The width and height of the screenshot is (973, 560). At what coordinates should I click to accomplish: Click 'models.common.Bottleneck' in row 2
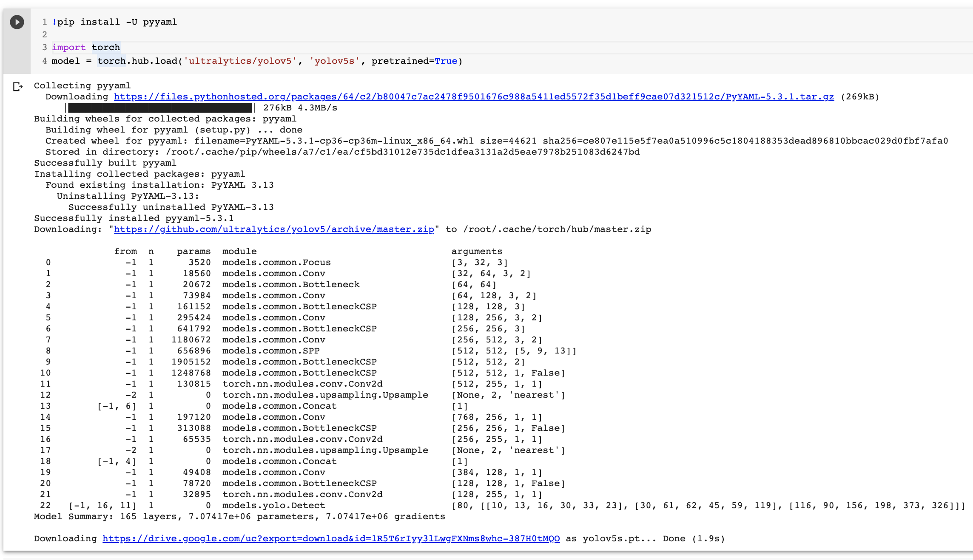click(x=291, y=285)
